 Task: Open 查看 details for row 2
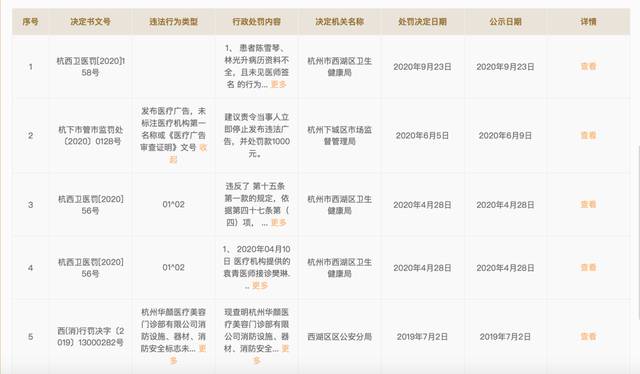[588, 136]
